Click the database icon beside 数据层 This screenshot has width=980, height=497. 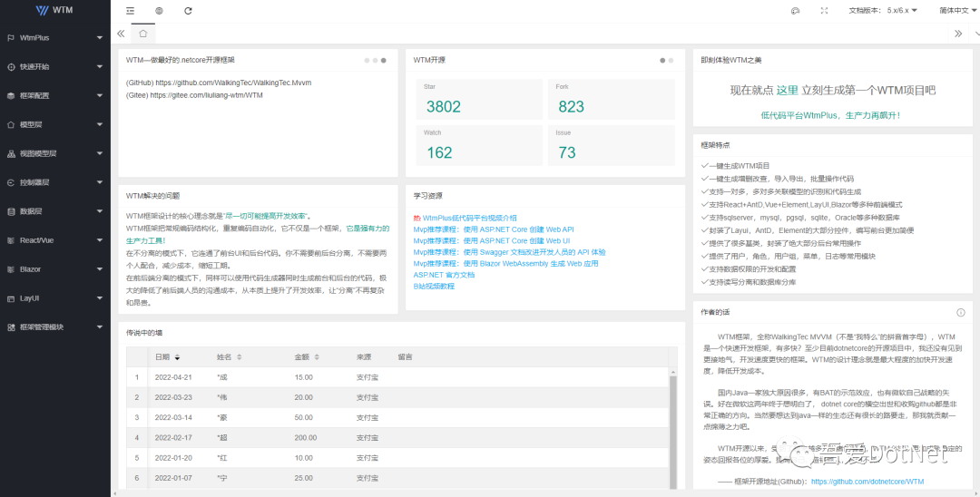click(x=11, y=211)
